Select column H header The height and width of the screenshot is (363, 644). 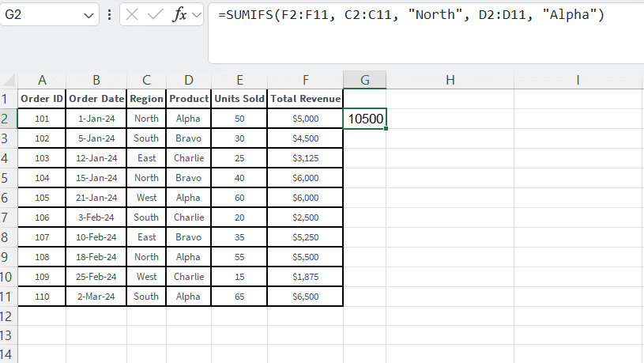(x=450, y=80)
